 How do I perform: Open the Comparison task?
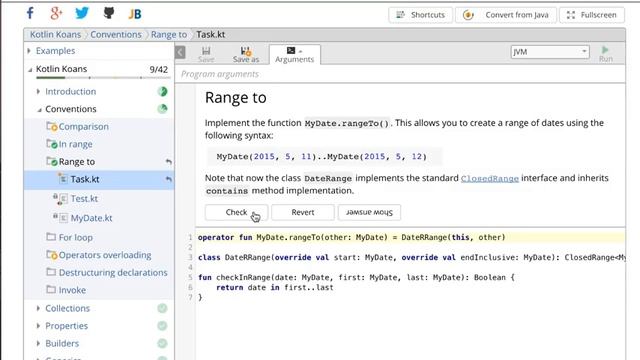tap(83, 127)
